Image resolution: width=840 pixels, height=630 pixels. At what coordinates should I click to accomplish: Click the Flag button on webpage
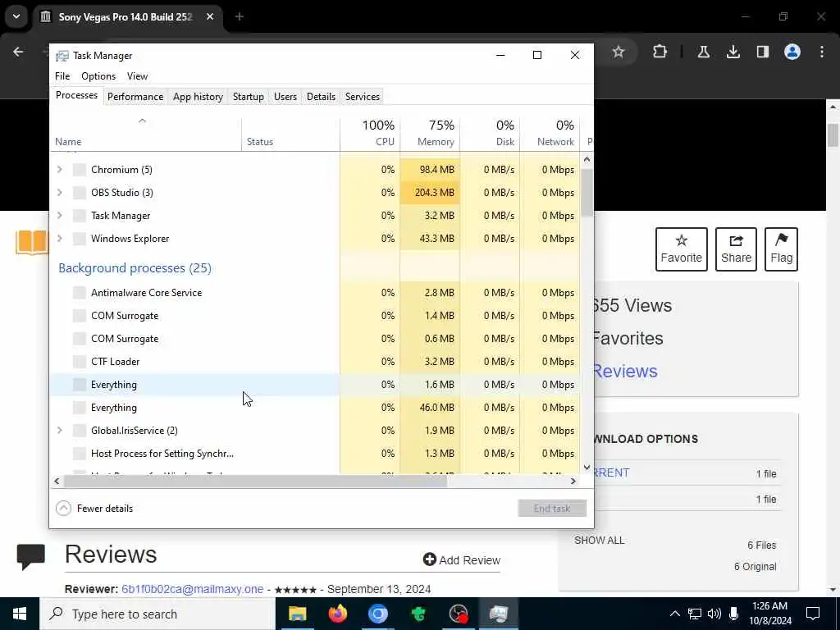781,249
